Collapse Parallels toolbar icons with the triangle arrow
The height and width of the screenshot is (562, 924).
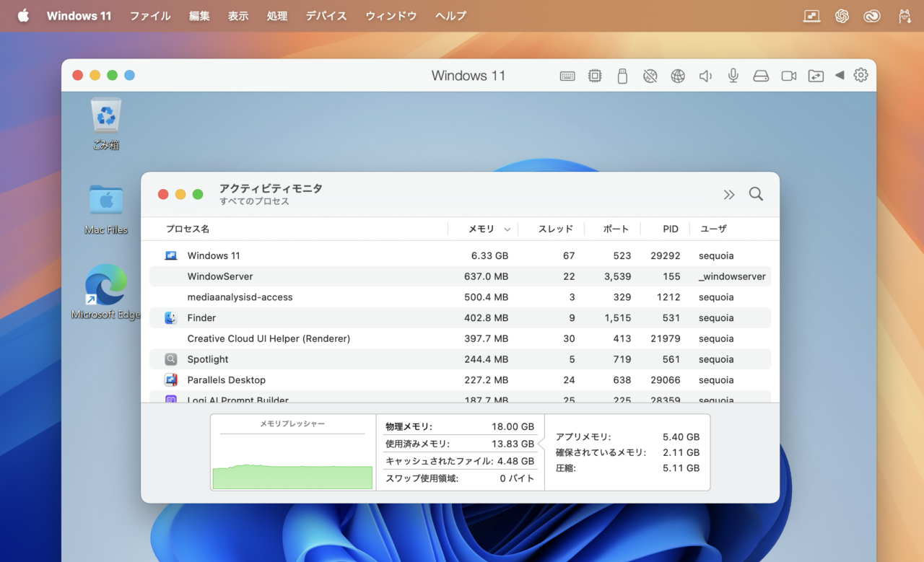click(839, 75)
